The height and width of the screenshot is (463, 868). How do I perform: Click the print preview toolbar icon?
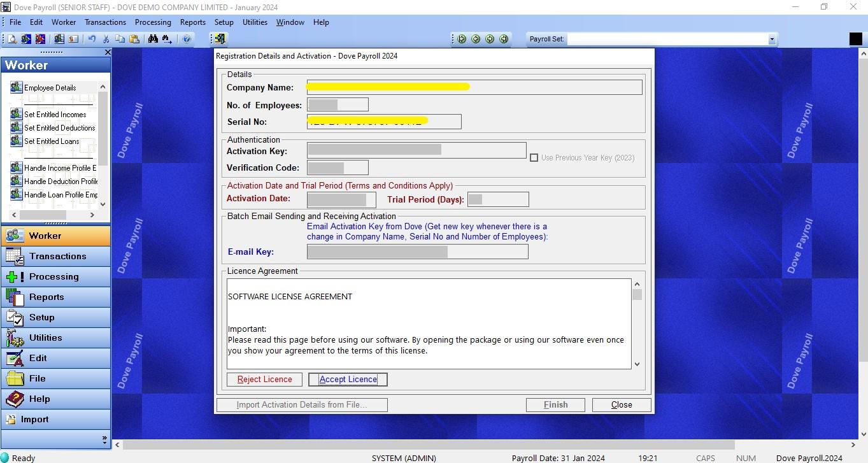pyautogui.click(x=12, y=39)
